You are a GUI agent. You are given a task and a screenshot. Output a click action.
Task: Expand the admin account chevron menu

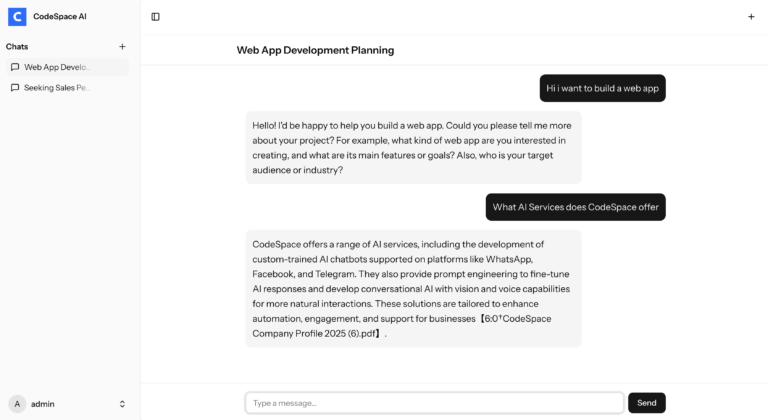(122, 404)
